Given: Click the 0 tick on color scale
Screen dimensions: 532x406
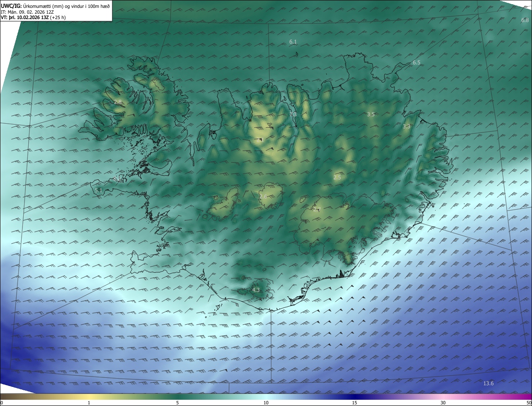Looking at the screenshot, I should point(2,403).
